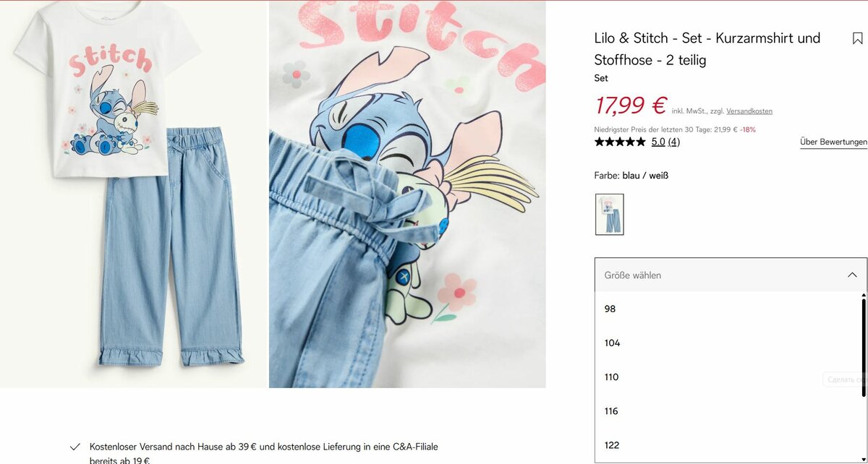Click the size list scrollbar

point(864,345)
